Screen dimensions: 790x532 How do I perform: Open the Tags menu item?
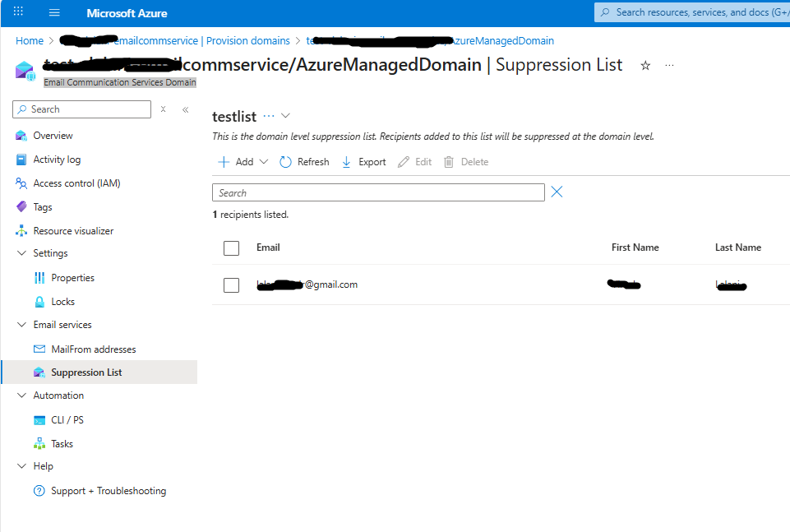tap(43, 207)
